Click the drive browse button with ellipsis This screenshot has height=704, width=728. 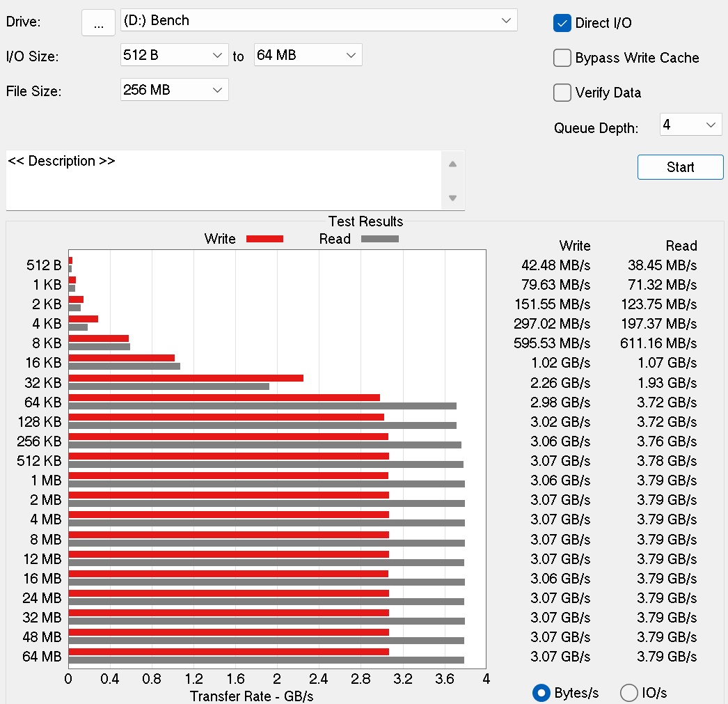click(98, 22)
